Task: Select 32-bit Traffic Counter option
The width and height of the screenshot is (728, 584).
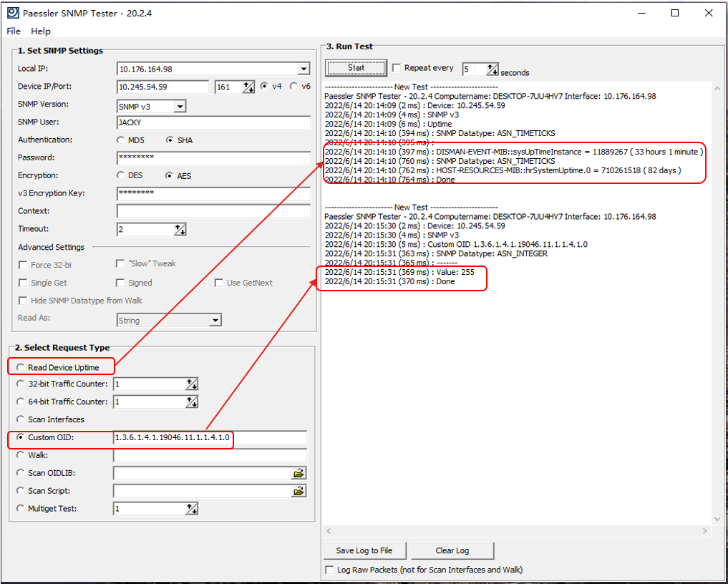Action: coord(21,384)
